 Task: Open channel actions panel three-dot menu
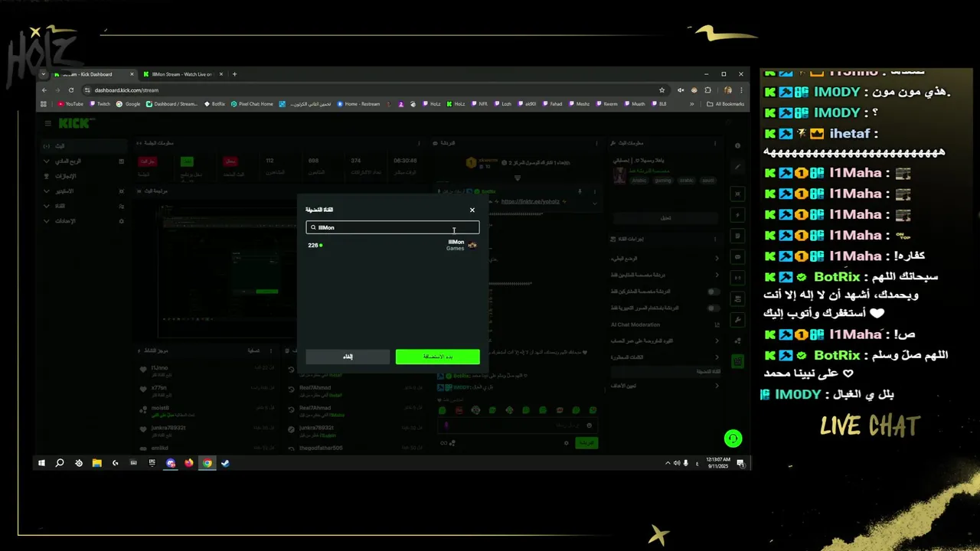click(714, 240)
